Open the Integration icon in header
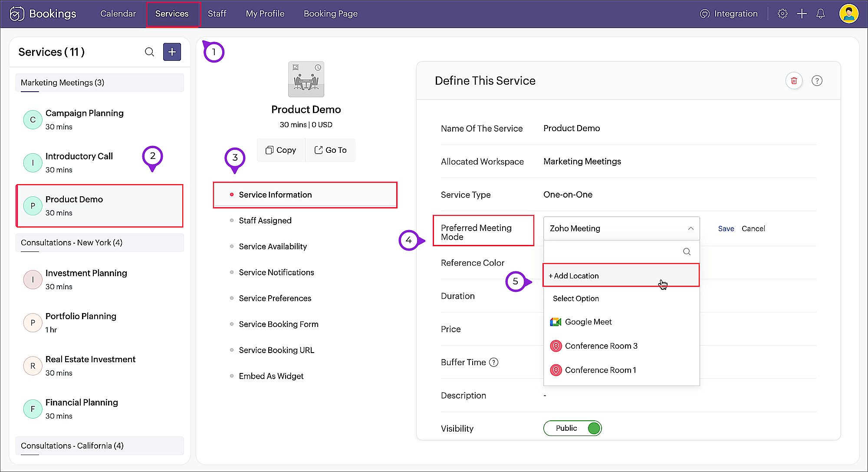This screenshot has width=868, height=472. [704, 13]
